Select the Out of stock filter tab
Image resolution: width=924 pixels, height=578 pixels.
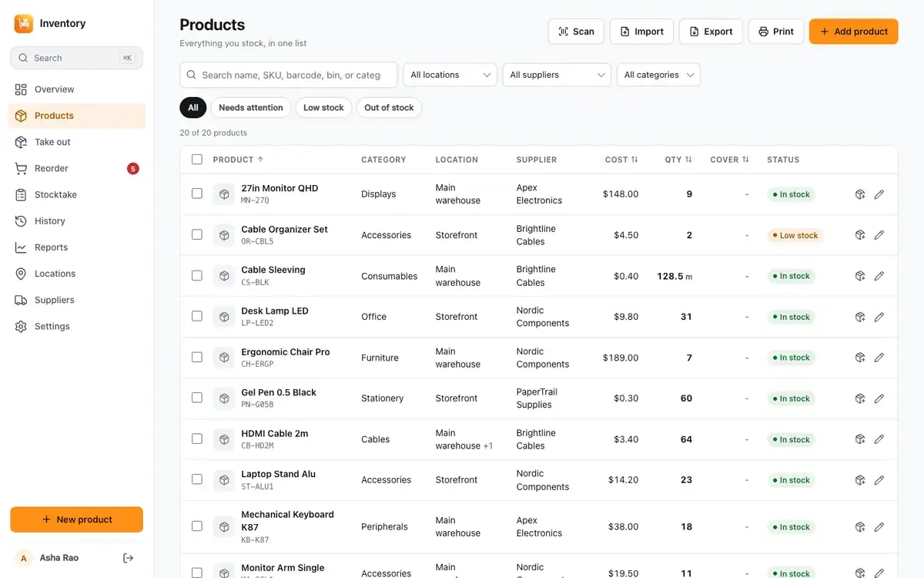[389, 108]
